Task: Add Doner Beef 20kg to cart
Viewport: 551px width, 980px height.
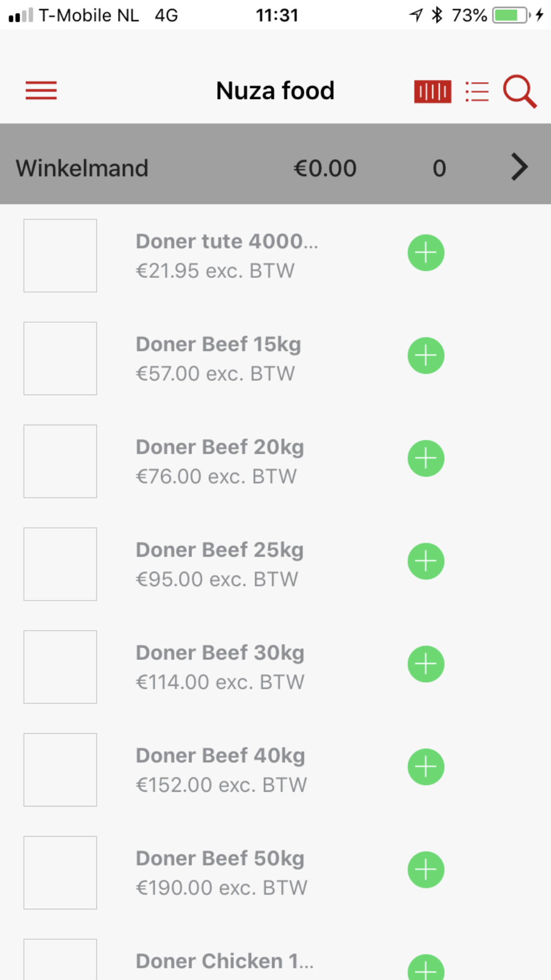Action: coord(426,459)
